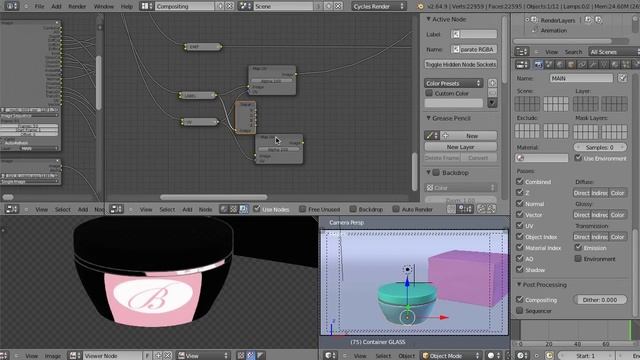This screenshot has height=360, width=640.
Task: Open the Scene selector field
Action: (x=283, y=6)
